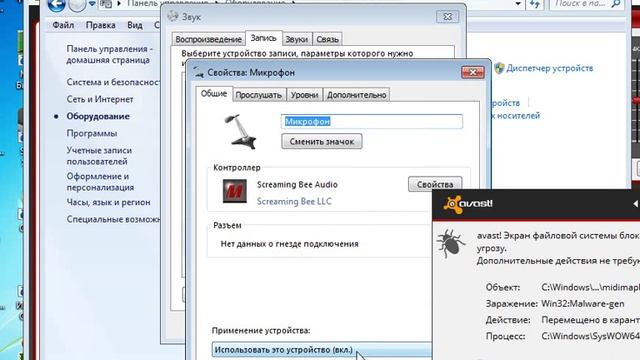Click the controller Свойства button
Viewport: 640px width, 360px height.
coord(435,184)
